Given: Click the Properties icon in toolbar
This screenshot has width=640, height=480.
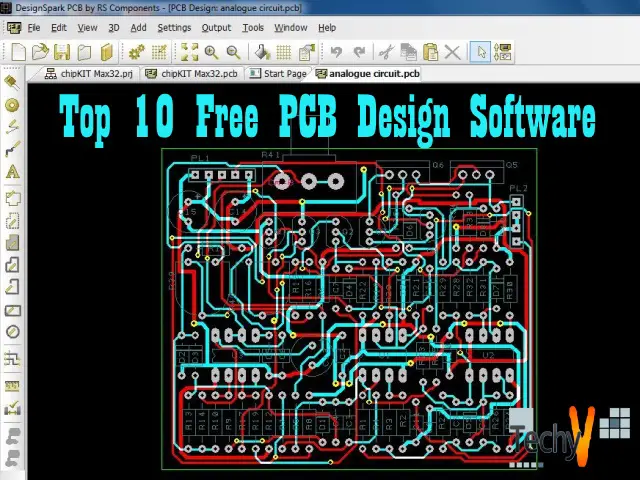Looking at the screenshot, I should click(307, 52).
